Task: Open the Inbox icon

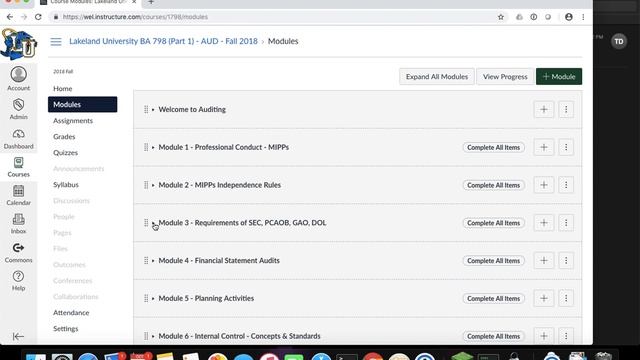Action: click(18, 224)
